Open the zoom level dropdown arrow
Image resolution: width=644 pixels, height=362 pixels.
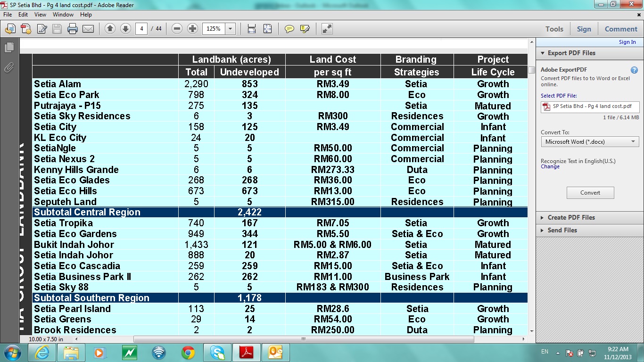[231, 29]
